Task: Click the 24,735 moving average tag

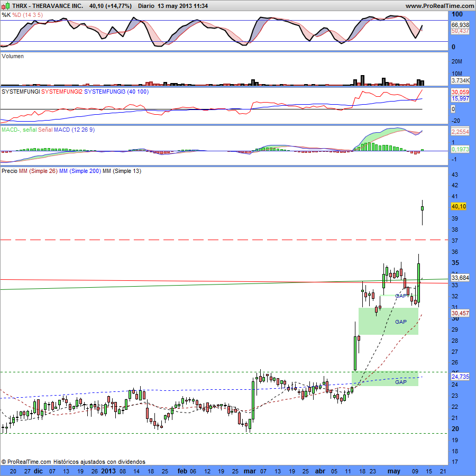Action: coord(460,377)
